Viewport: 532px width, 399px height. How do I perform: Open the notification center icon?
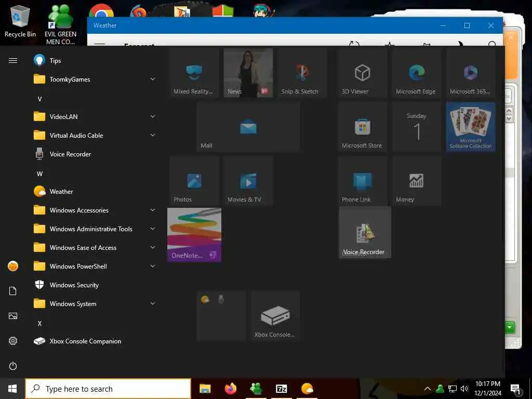pyautogui.click(x=515, y=389)
